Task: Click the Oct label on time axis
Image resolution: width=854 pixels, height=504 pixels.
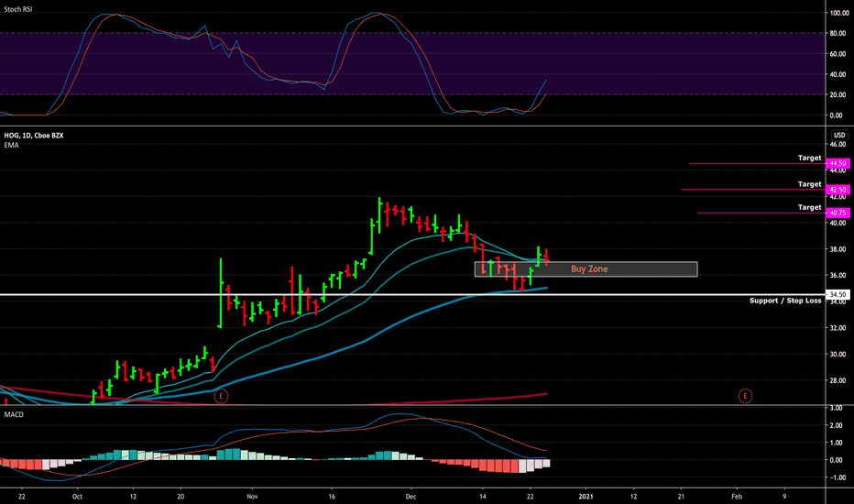Action: [77, 497]
